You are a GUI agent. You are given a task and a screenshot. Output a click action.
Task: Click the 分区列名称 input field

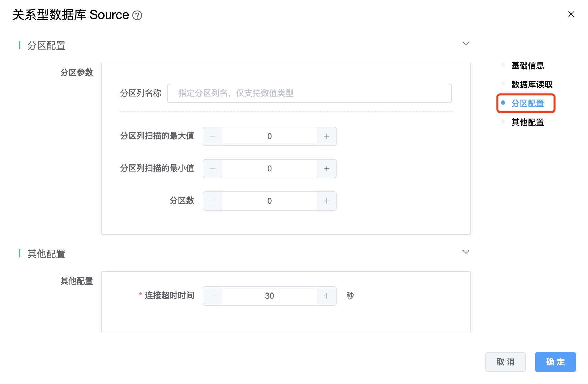pos(309,93)
